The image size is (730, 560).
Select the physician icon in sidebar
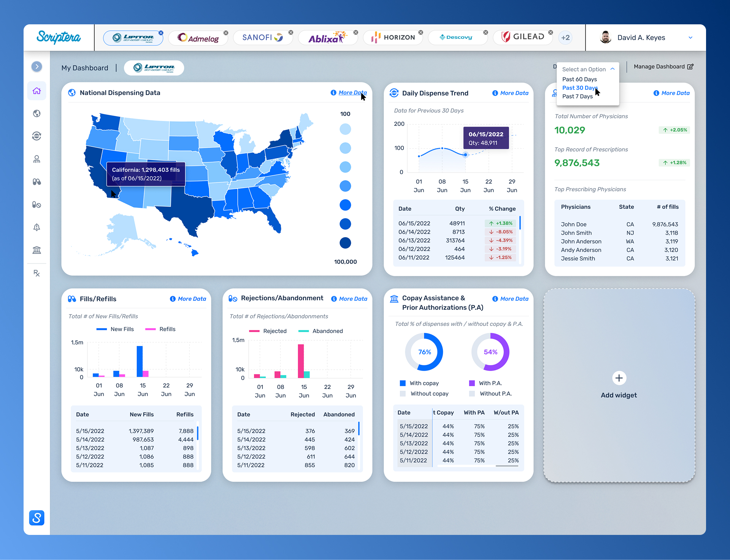tap(36, 159)
